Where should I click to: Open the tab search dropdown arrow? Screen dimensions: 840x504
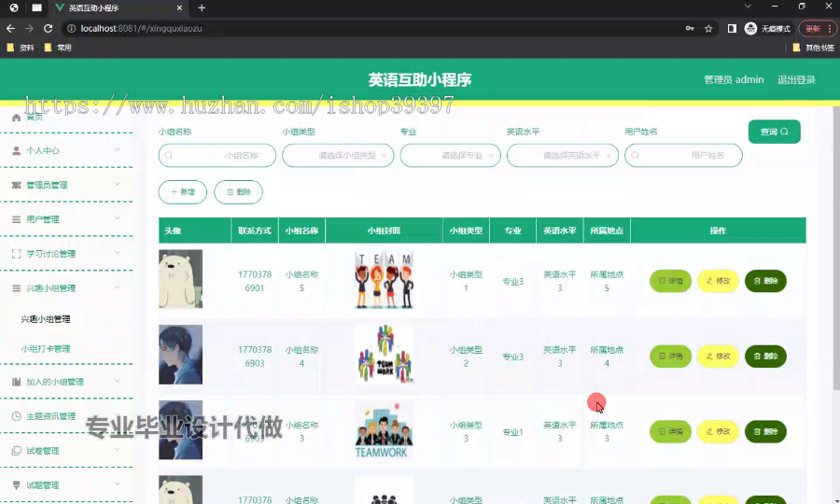pyautogui.click(x=748, y=6)
